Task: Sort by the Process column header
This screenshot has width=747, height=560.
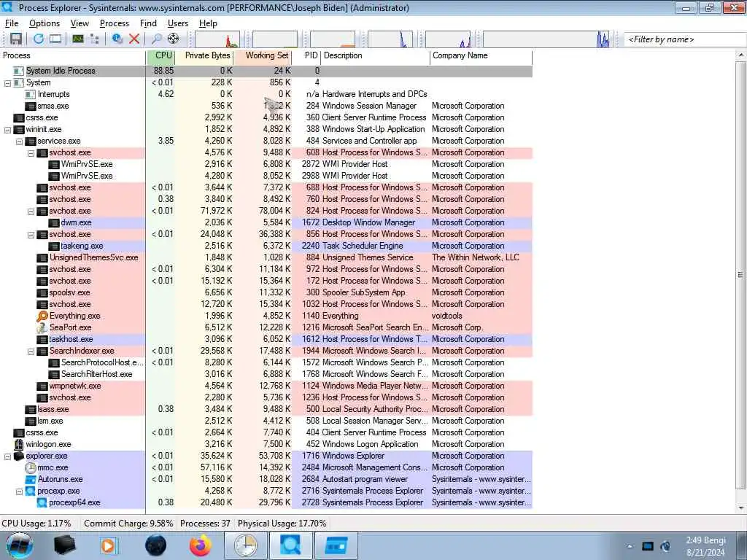Action: point(73,55)
